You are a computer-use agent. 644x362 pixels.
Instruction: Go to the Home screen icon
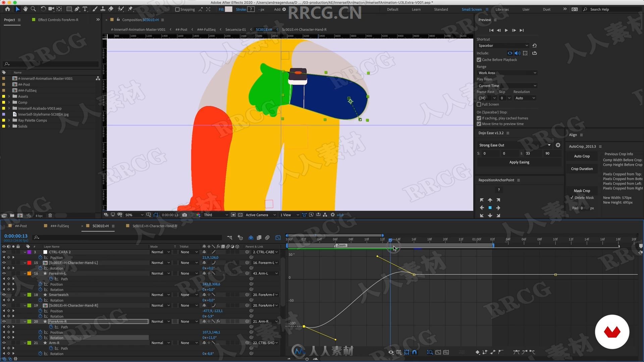coord(7,9)
